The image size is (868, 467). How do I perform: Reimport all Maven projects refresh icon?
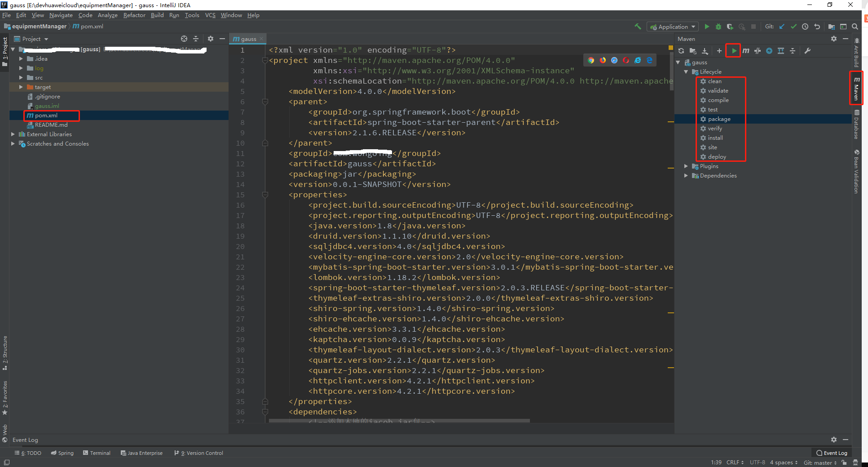pyautogui.click(x=681, y=51)
